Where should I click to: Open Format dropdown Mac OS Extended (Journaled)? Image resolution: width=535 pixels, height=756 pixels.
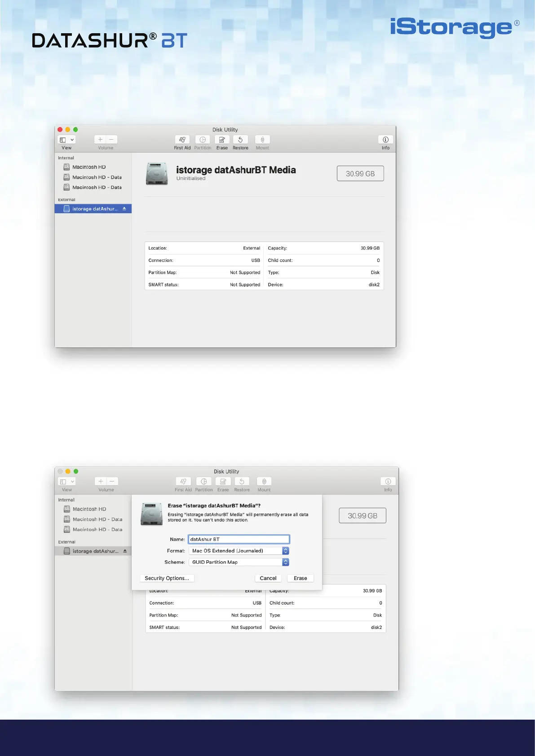(x=239, y=551)
